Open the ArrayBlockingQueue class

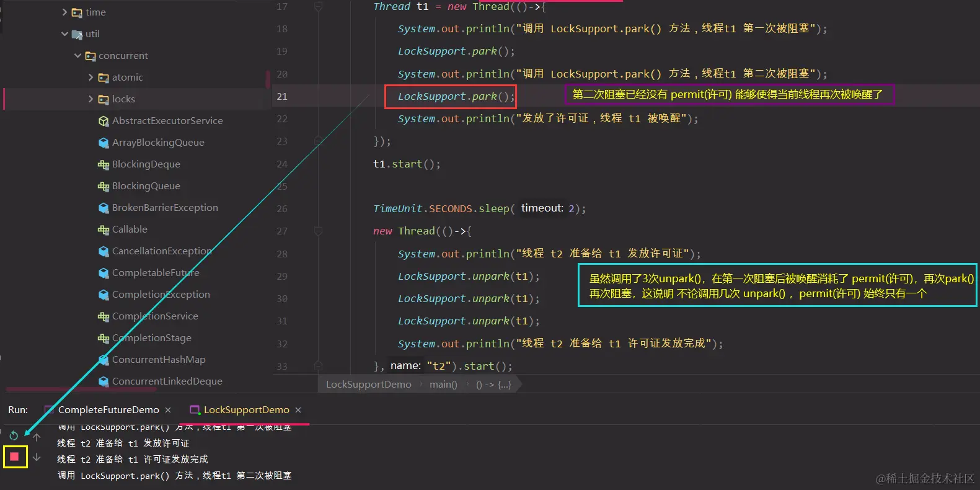pos(158,143)
